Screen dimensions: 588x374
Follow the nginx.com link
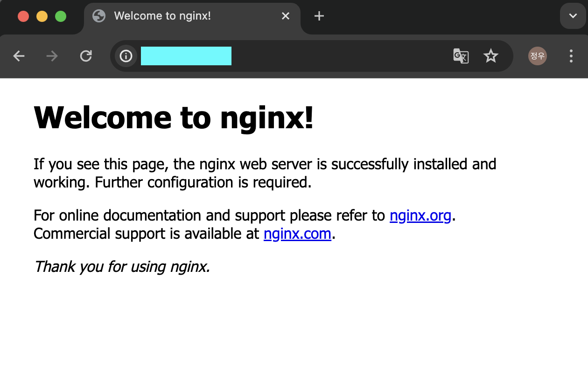[x=297, y=233]
